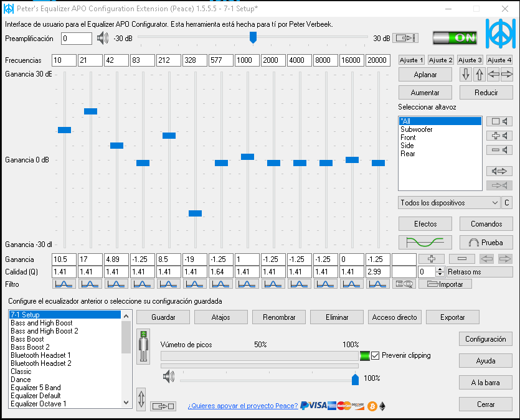Shift all gains down with the down arrow
Screen dimensions: 520x420
[466, 75]
